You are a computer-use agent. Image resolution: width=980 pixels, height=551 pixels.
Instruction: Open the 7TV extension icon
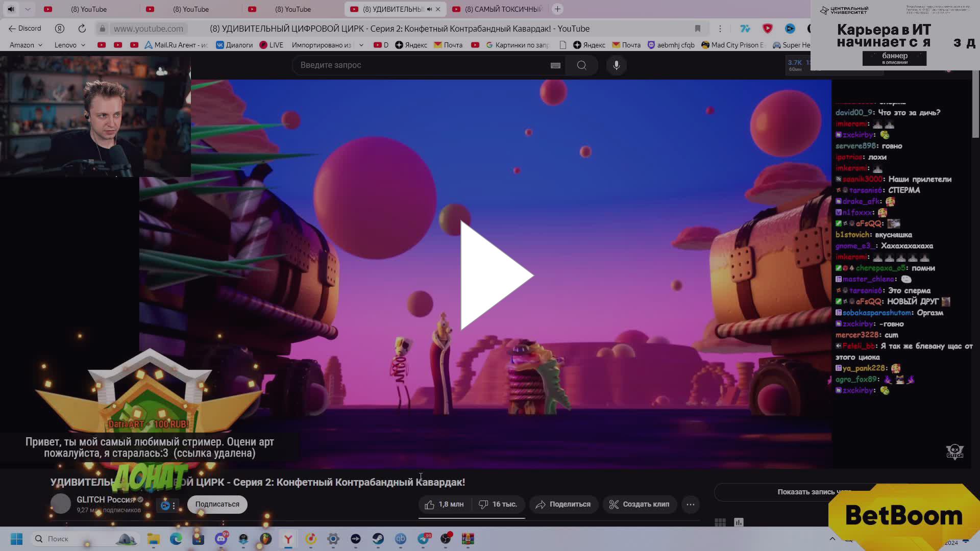coord(745,29)
